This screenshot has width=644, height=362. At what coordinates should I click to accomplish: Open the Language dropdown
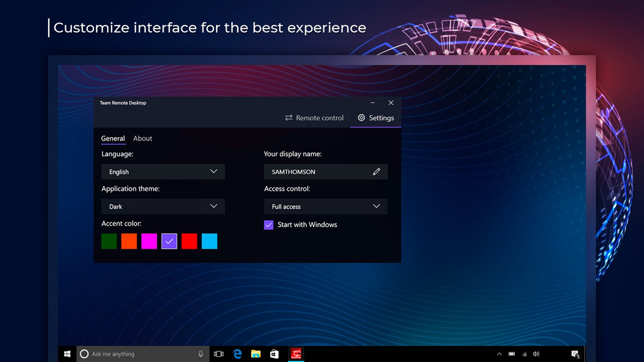click(162, 172)
